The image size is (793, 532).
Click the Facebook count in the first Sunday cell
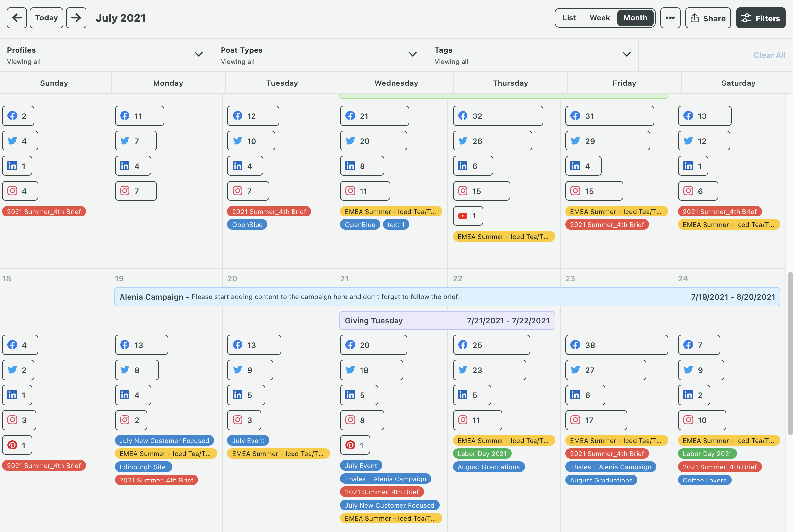click(18, 116)
